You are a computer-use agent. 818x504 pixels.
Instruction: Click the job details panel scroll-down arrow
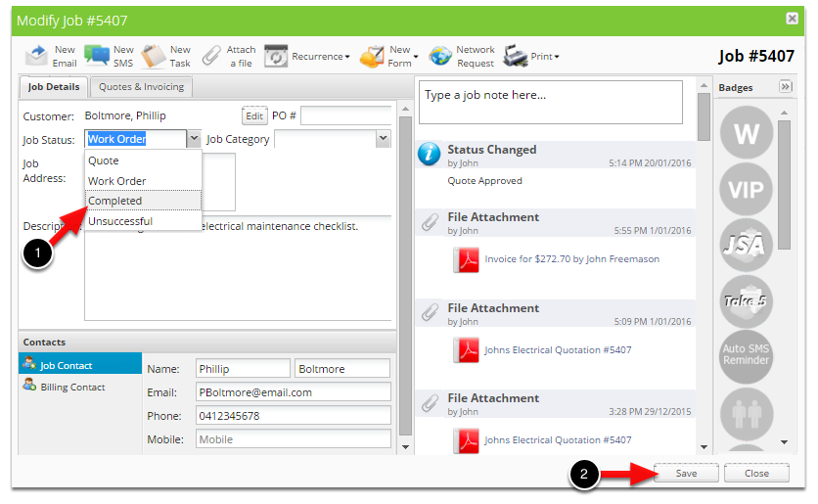click(x=405, y=447)
